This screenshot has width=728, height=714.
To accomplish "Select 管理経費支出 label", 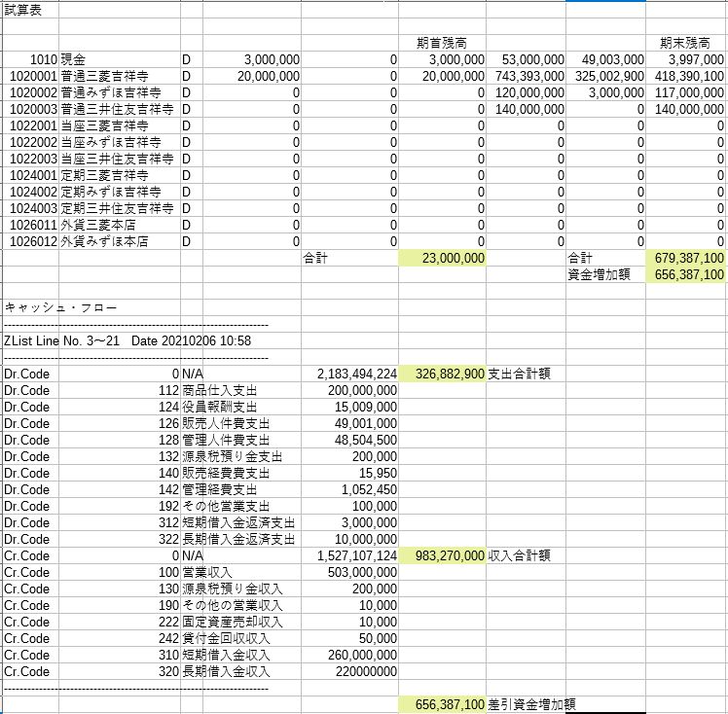I will click(220, 490).
